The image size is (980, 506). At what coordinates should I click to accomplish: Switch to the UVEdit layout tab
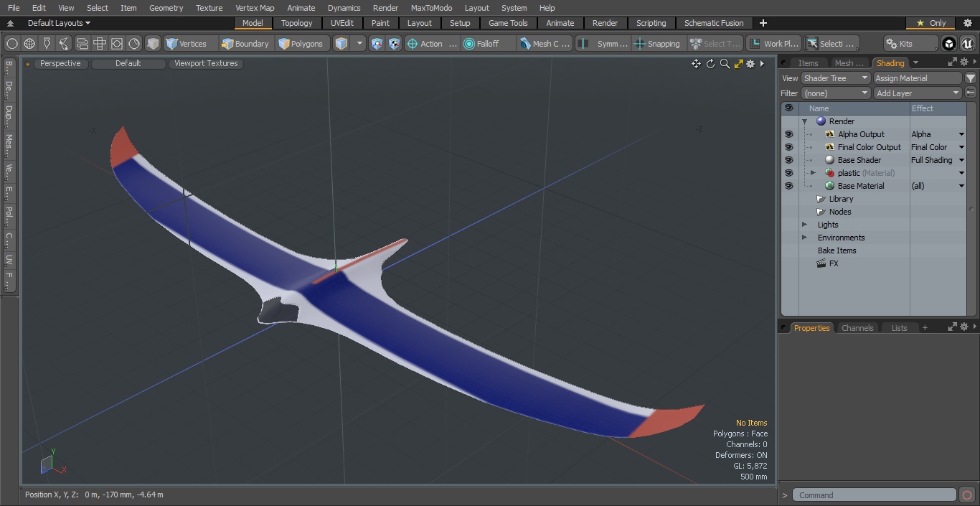(x=341, y=23)
